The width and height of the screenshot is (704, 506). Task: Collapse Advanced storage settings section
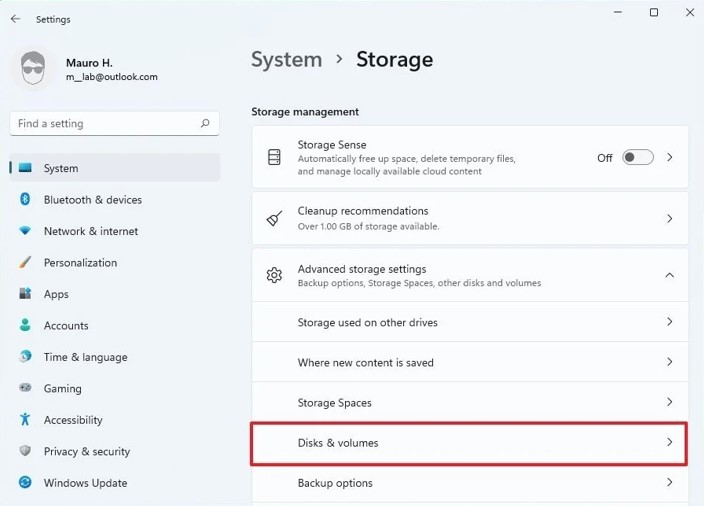(669, 275)
